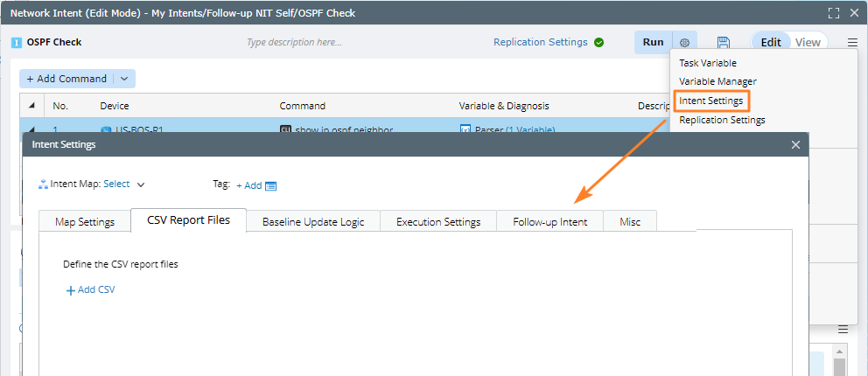
Task: Open the hamburger menu in the header
Action: (852, 42)
